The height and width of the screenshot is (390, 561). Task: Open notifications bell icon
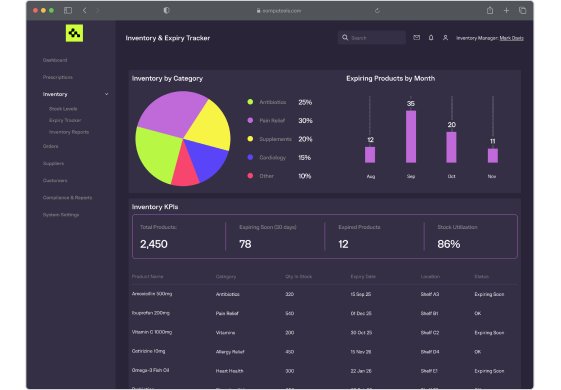click(x=431, y=38)
